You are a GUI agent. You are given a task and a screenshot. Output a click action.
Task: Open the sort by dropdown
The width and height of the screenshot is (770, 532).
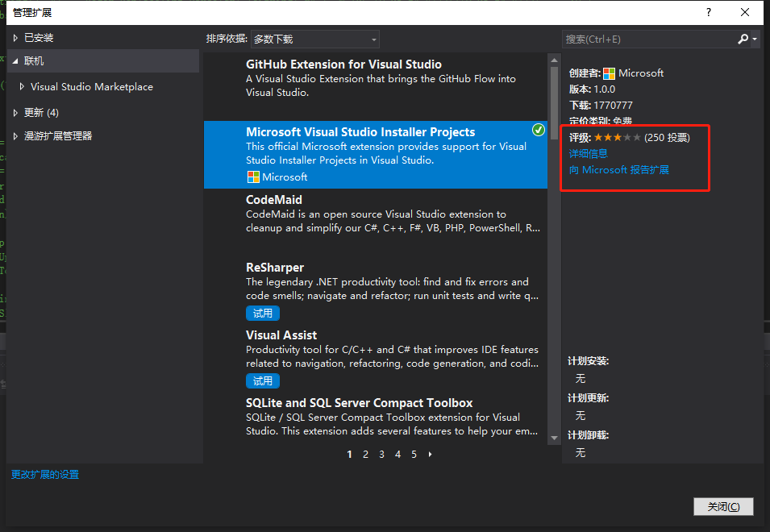coord(314,39)
